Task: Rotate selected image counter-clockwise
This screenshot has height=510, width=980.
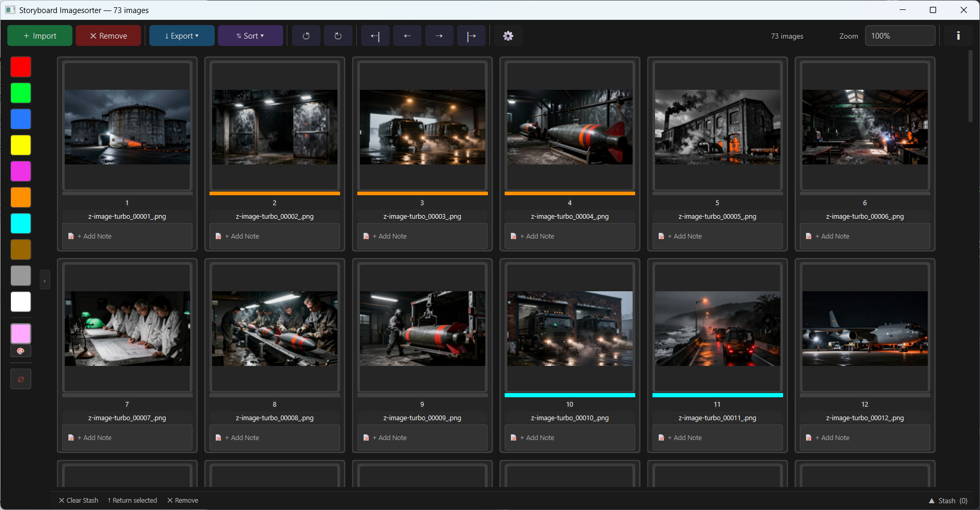Action: coord(306,36)
